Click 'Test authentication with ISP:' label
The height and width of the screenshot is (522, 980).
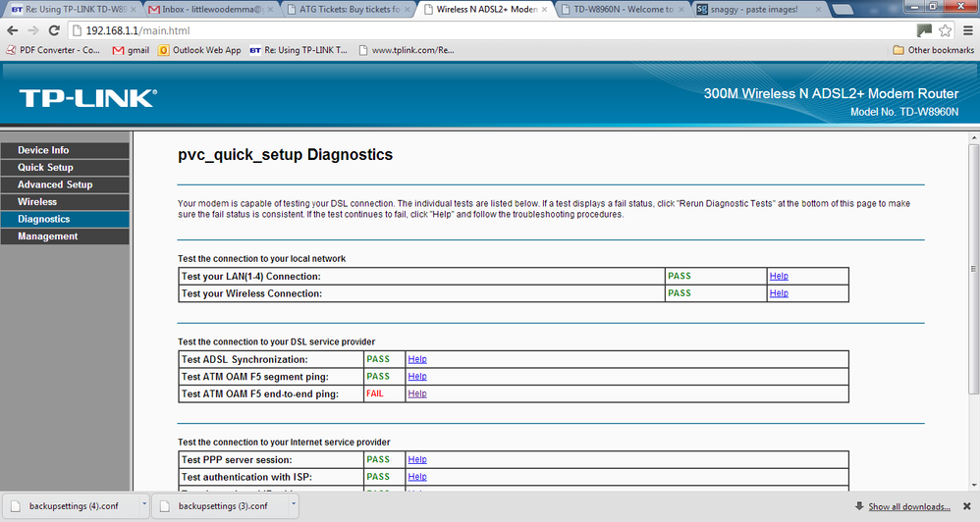click(x=246, y=477)
